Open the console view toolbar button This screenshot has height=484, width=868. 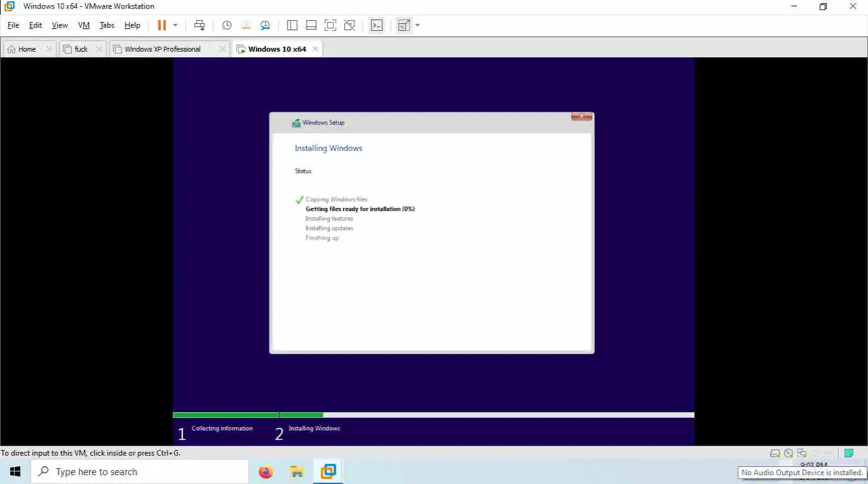tap(377, 25)
